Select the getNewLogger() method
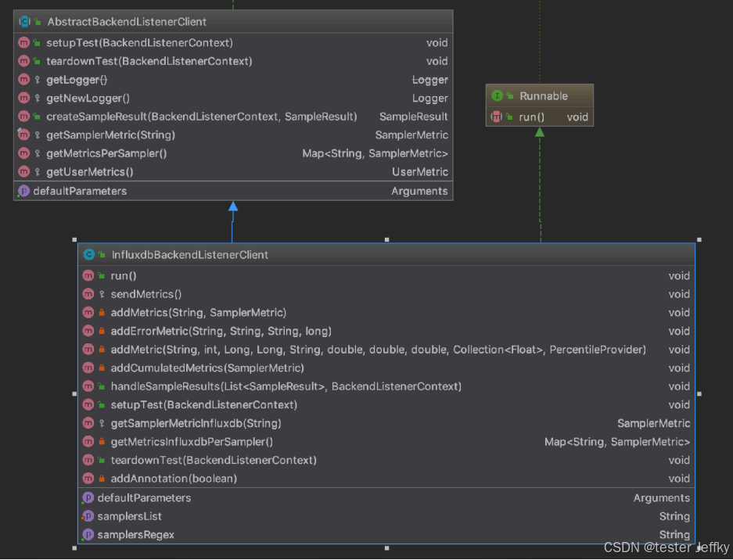The image size is (733, 560). (233, 99)
